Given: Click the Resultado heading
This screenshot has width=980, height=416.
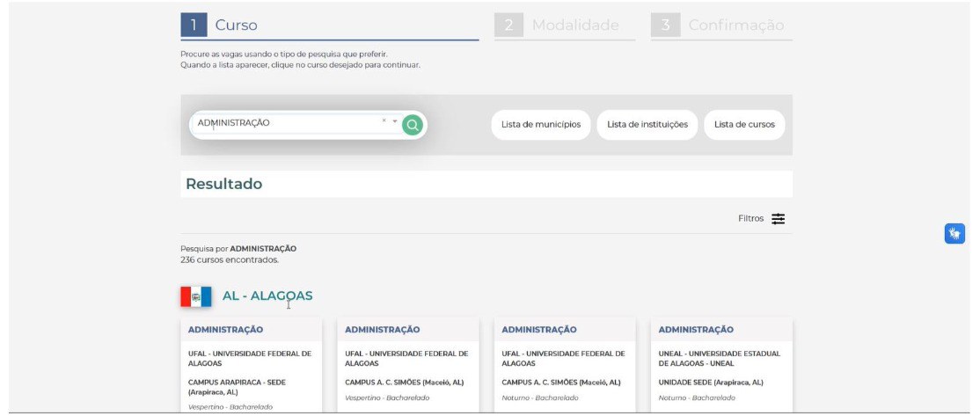Looking at the screenshot, I should pos(223,185).
